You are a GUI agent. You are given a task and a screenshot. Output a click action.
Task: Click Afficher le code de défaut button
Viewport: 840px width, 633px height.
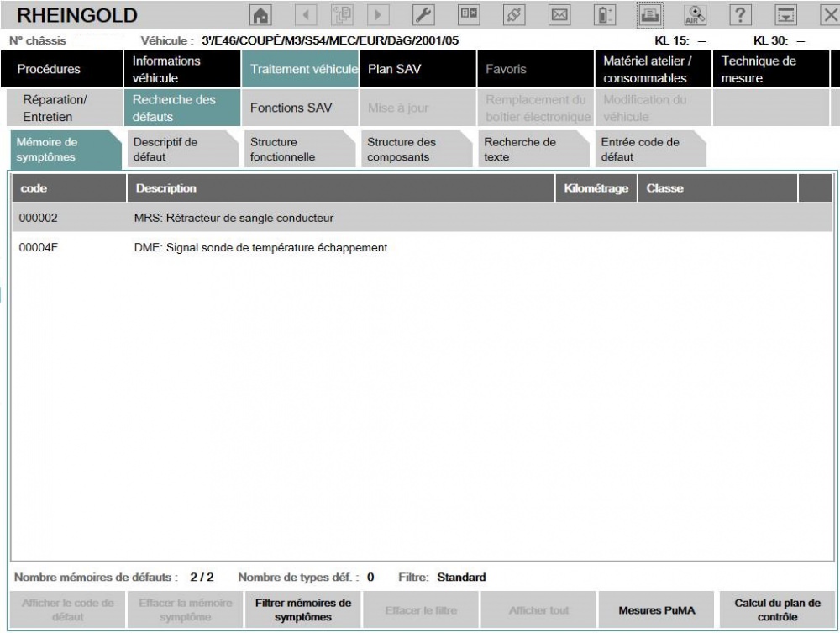coord(67,610)
